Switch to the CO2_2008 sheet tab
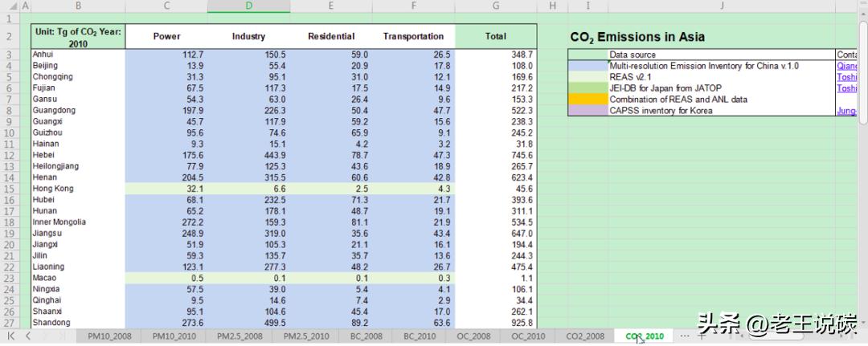The image size is (868, 346). (584, 336)
